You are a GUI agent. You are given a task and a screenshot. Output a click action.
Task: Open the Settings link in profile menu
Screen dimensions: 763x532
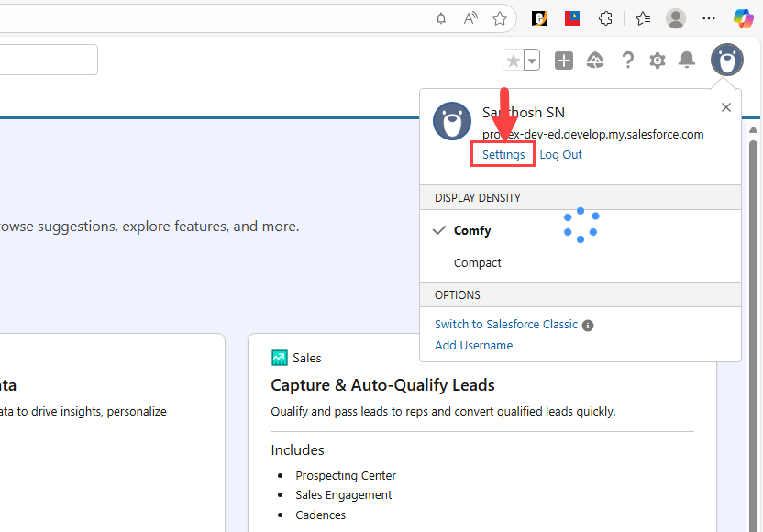pyautogui.click(x=503, y=155)
